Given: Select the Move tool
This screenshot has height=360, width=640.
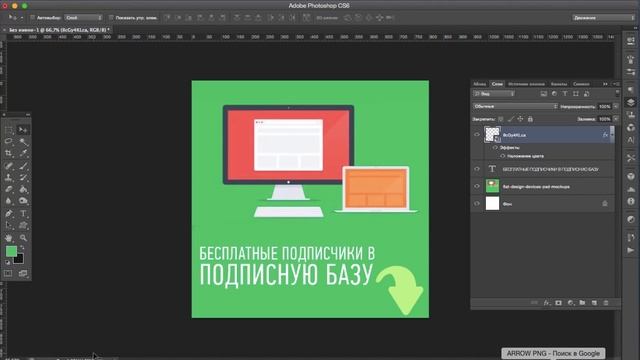Looking at the screenshot, I should tap(23, 130).
